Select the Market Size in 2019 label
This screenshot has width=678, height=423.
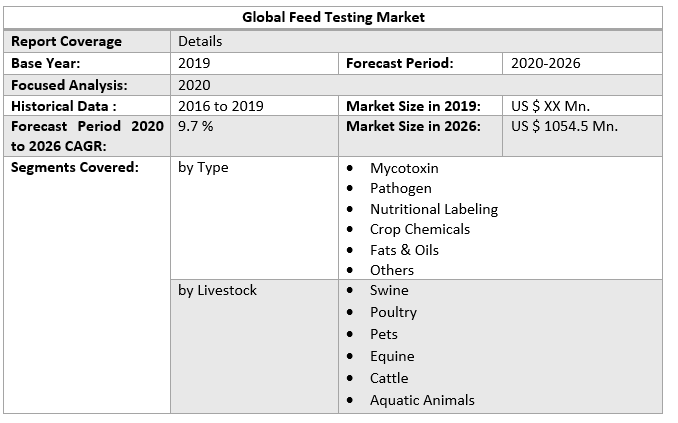(x=413, y=106)
